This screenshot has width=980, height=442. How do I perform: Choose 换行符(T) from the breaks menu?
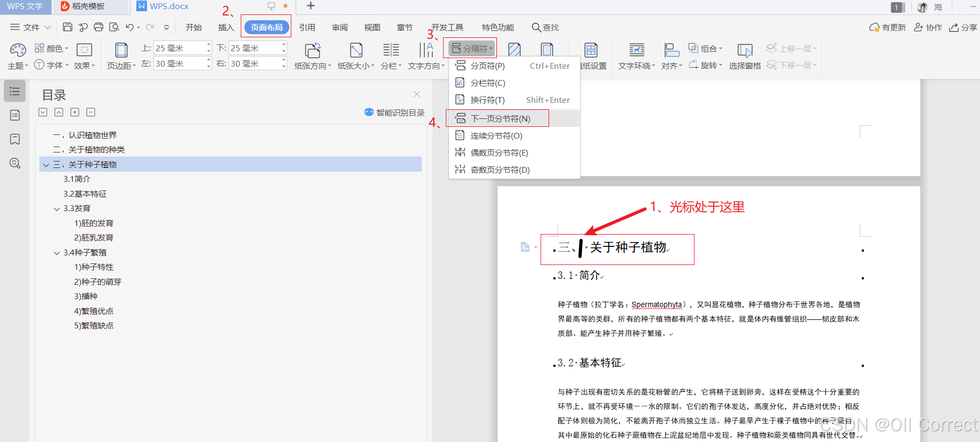point(514,100)
